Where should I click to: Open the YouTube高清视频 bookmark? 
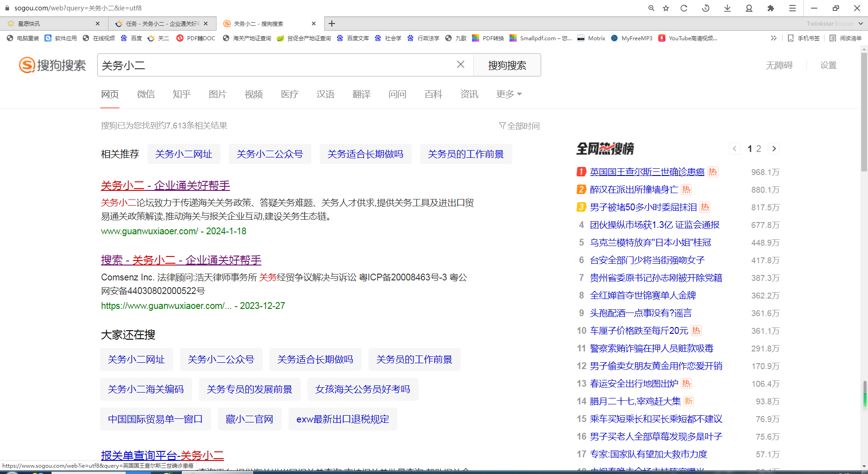[688, 38]
